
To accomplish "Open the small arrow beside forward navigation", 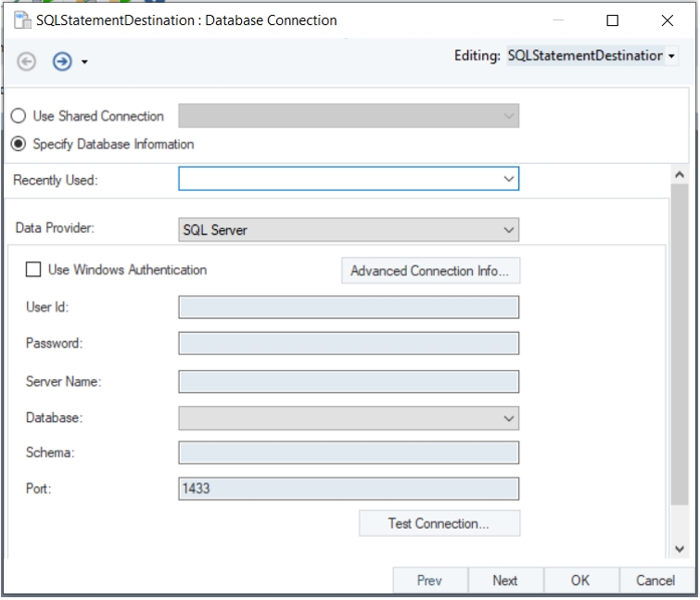I will pos(84,62).
